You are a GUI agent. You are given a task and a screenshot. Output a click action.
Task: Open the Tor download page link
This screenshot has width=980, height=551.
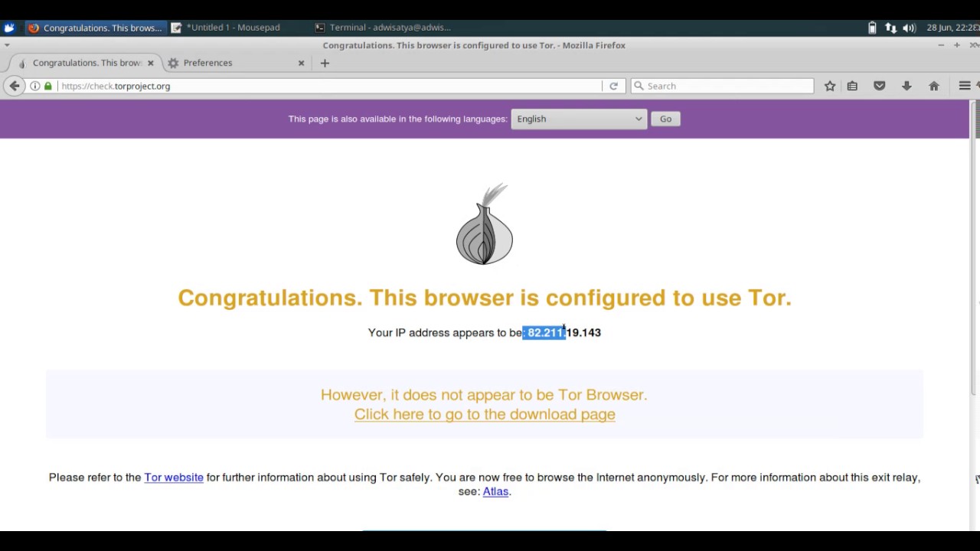(485, 414)
